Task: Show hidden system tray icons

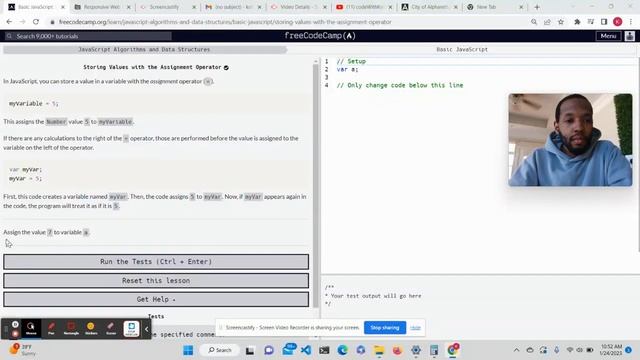Action: [x=516, y=350]
